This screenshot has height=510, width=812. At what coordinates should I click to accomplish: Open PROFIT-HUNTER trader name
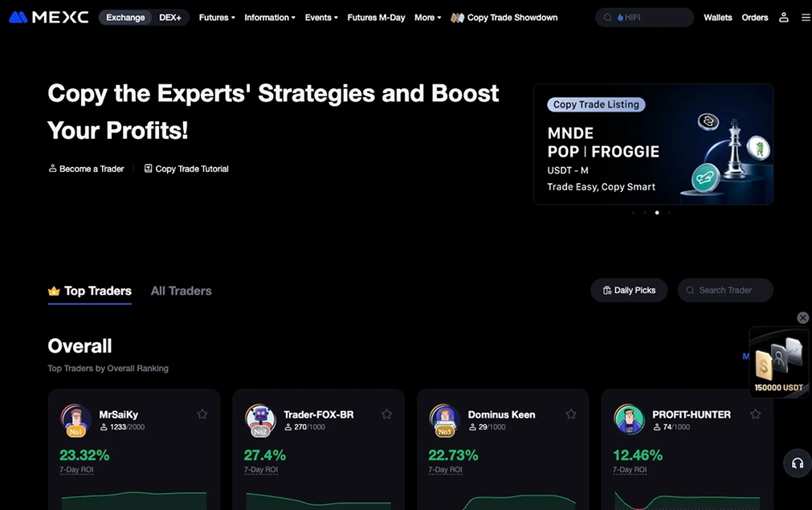click(692, 414)
